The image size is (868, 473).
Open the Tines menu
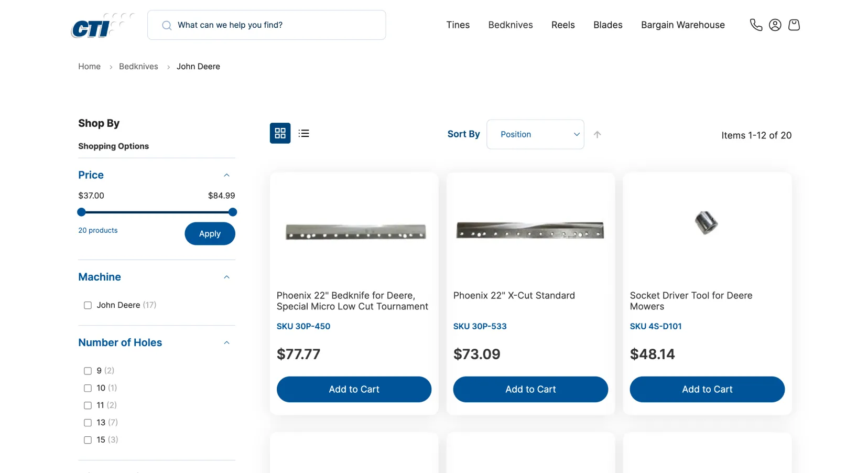click(458, 25)
